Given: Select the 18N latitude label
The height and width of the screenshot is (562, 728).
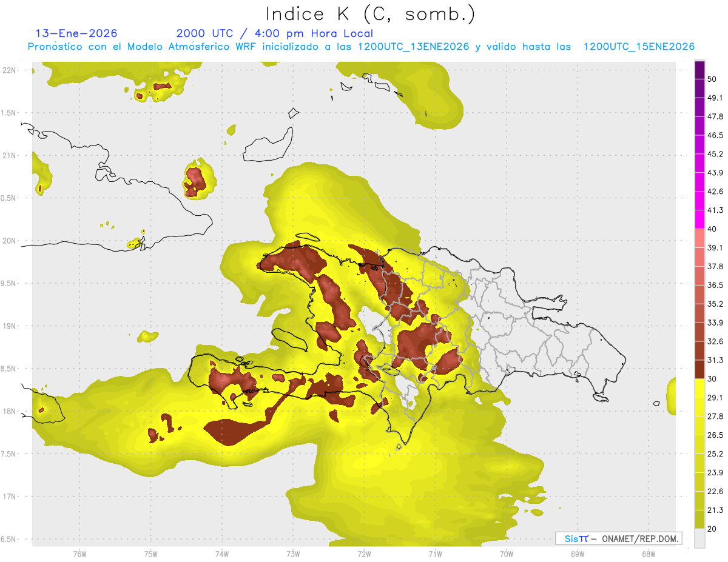Looking at the screenshot, I should [9, 411].
